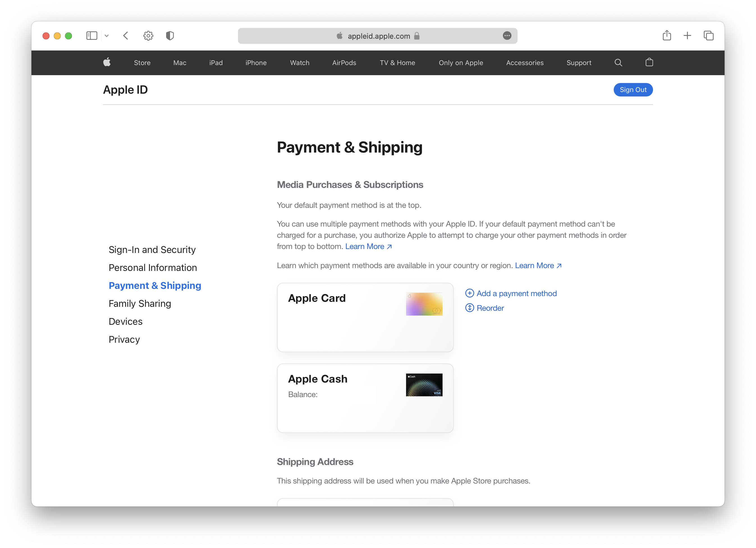Show the tab overview icon
The width and height of the screenshot is (756, 548).
click(x=709, y=36)
